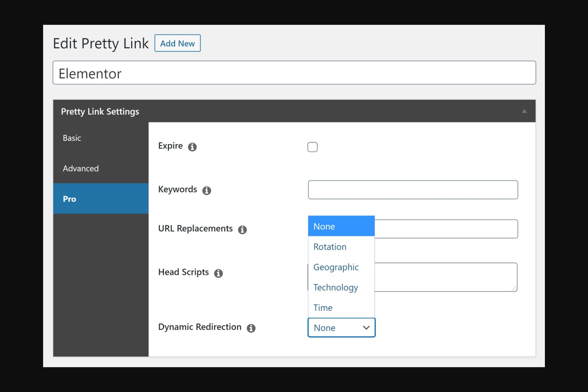Click the Head Scripts info icon
The image size is (588, 392).
[218, 273]
